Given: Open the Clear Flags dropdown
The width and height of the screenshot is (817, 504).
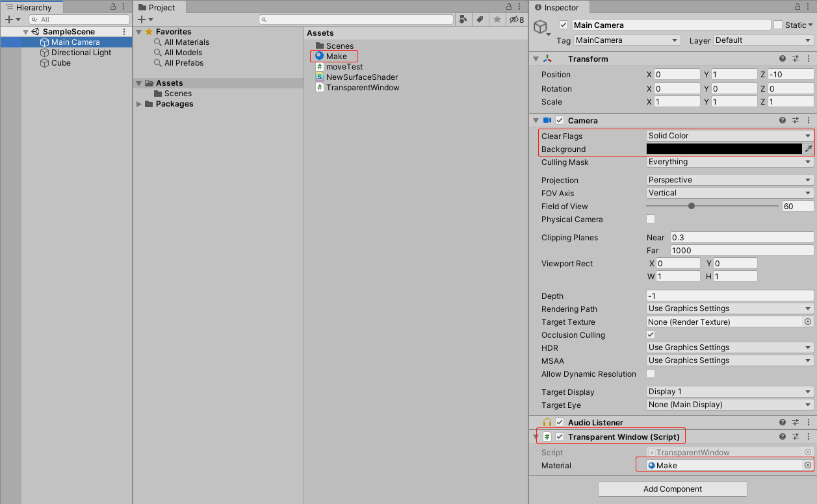Looking at the screenshot, I should click(x=730, y=136).
